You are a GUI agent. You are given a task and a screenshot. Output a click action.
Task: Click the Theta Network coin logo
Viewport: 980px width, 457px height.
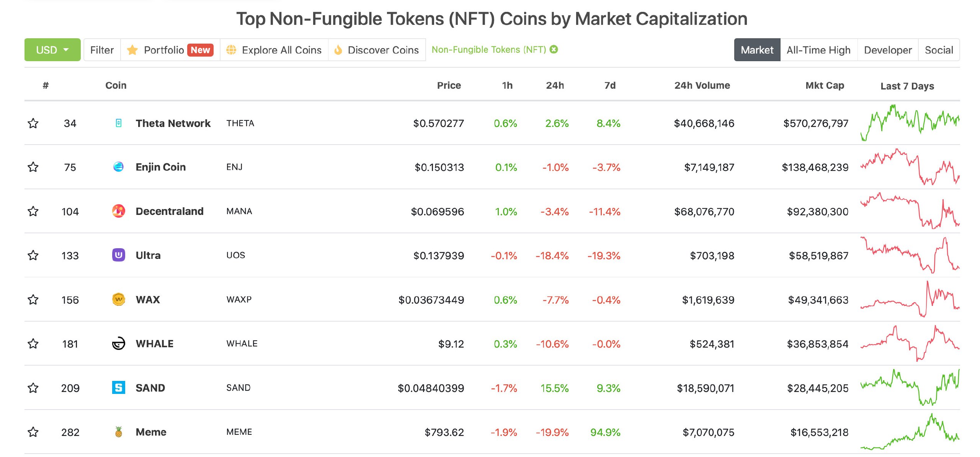(x=119, y=123)
